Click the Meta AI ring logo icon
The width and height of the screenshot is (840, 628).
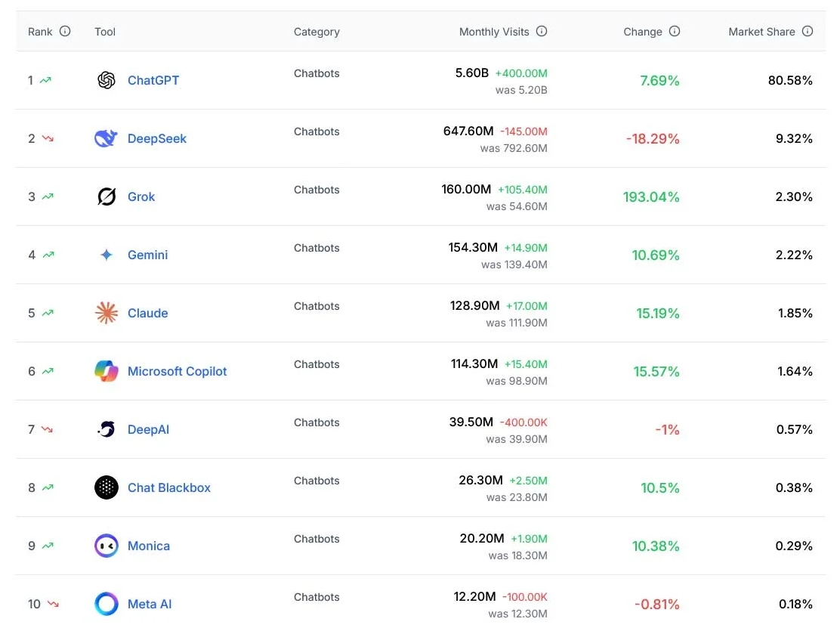point(106,604)
